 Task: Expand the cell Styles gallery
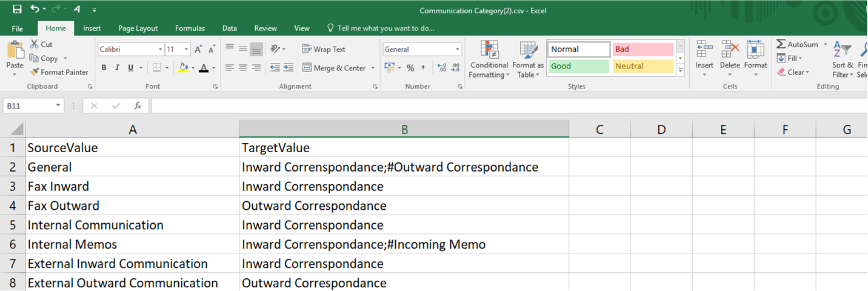(x=680, y=70)
